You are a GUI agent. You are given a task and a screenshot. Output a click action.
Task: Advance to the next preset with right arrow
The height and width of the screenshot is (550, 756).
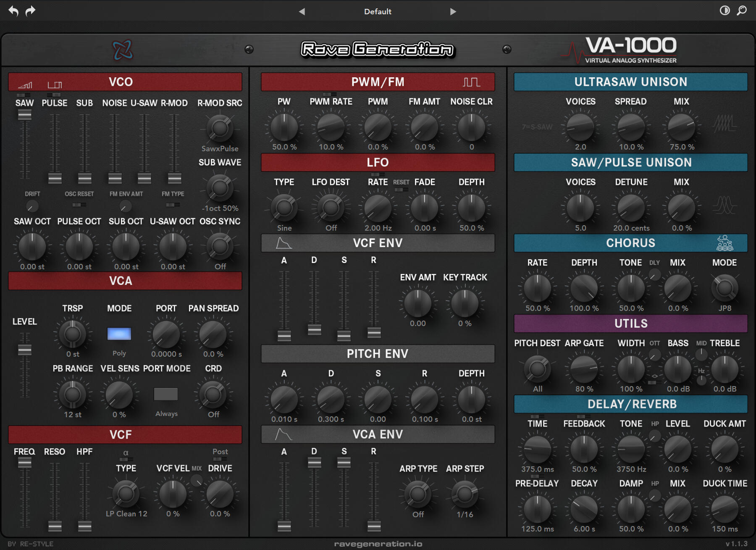(x=453, y=11)
